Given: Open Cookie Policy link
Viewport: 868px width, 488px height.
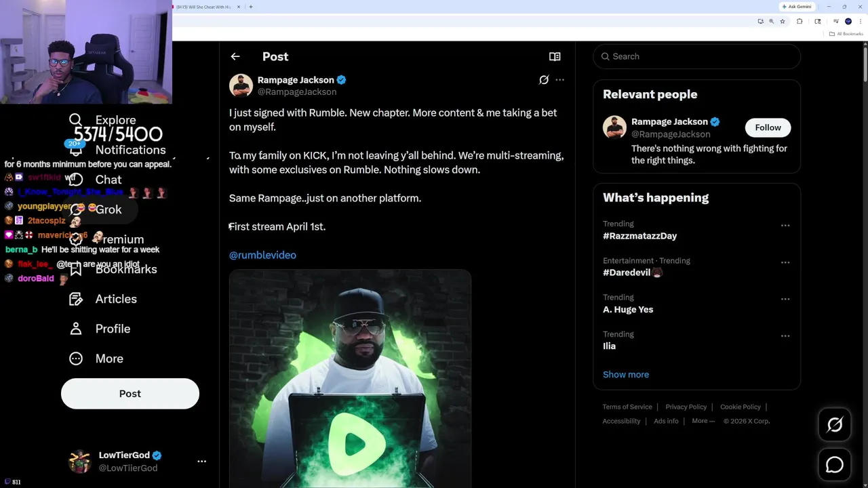Looking at the screenshot, I should point(741,407).
